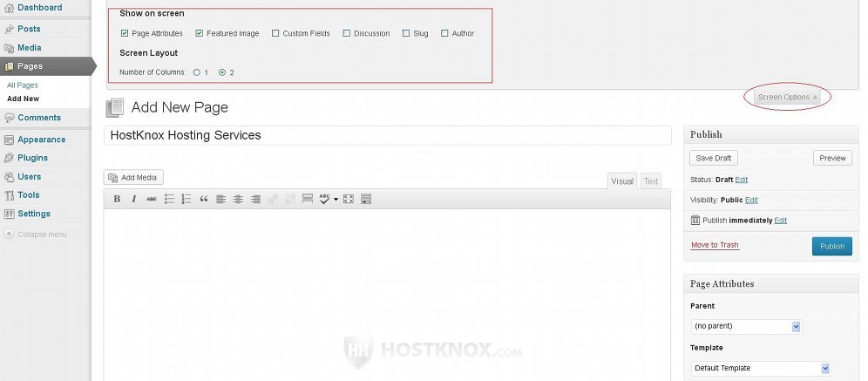Insert an unordered bullet list

tap(169, 199)
